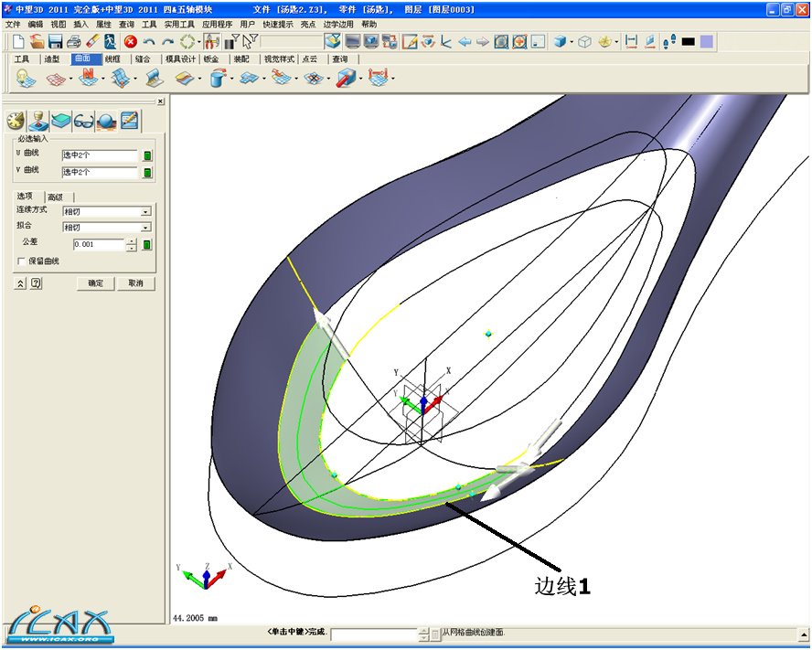Click the Print icon in the toolbar
The width and height of the screenshot is (812, 650).
(x=73, y=42)
